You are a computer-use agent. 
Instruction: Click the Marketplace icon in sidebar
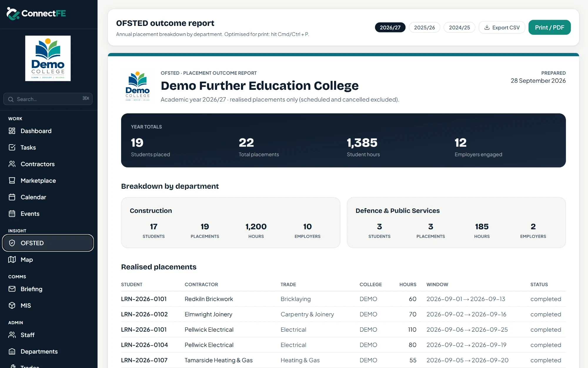click(12, 180)
